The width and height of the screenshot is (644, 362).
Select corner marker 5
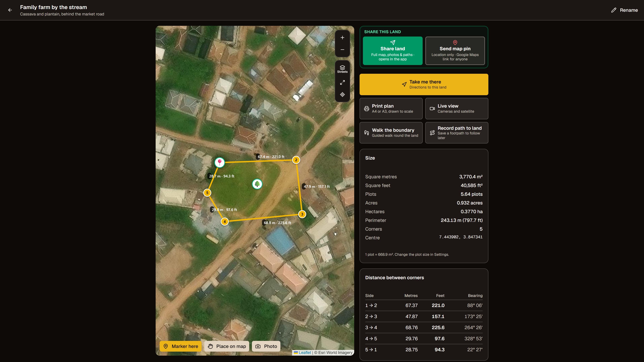(207, 193)
